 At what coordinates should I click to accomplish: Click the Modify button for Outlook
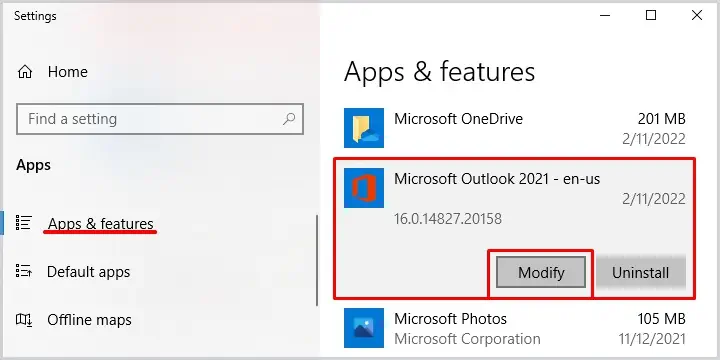541,273
